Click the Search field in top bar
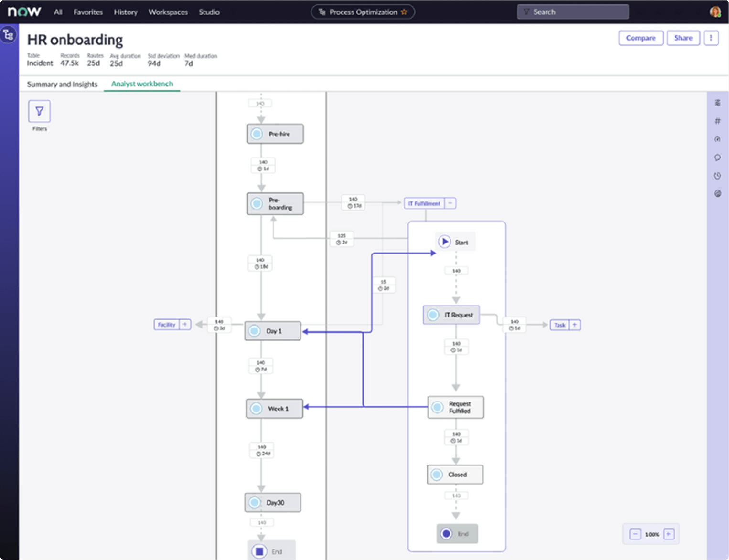 pyautogui.click(x=573, y=11)
